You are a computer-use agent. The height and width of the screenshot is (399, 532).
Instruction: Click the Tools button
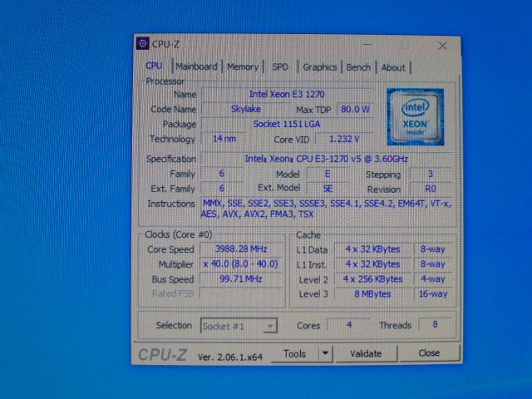[x=295, y=354]
